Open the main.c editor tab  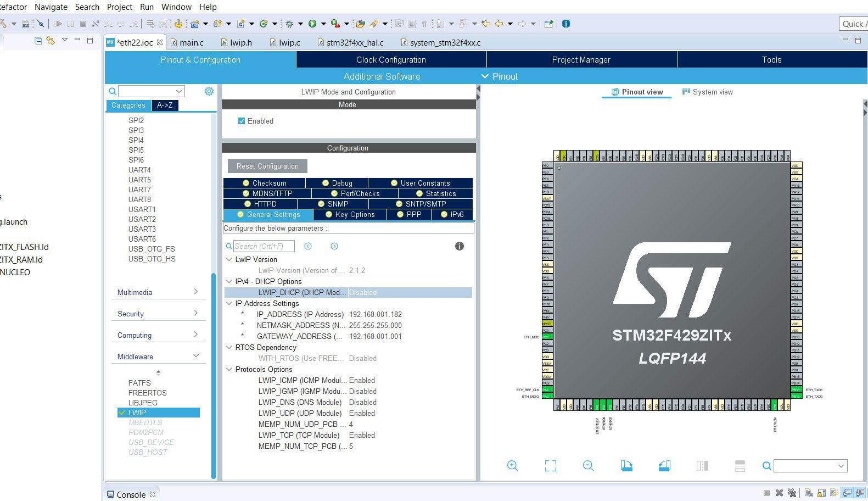click(x=187, y=42)
